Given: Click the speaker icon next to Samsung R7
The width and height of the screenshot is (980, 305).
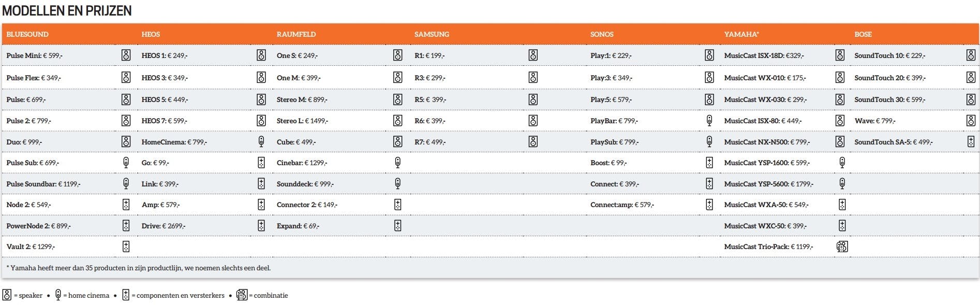Looking at the screenshot, I should 533,142.
